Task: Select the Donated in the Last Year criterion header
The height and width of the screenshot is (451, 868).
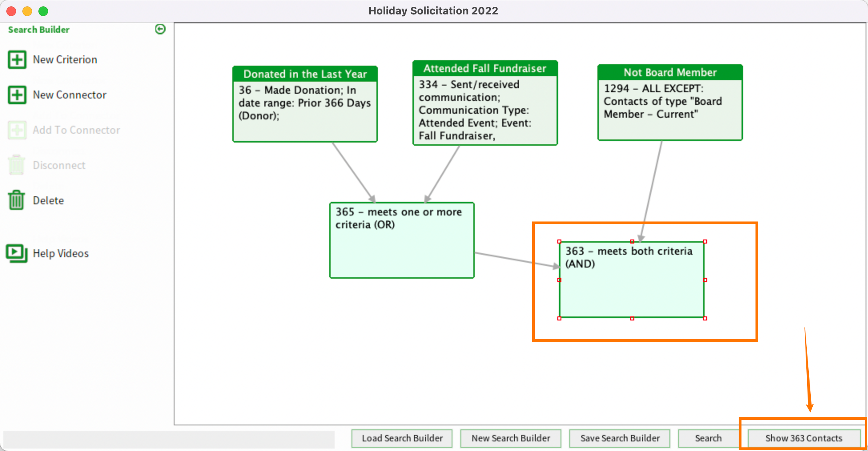Action: click(305, 74)
